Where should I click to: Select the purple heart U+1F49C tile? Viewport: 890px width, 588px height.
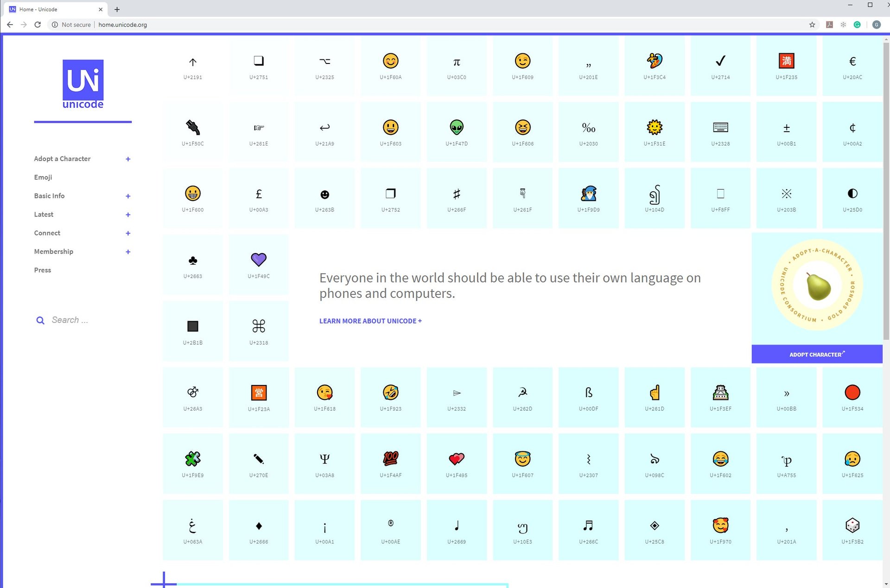[259, 265]
